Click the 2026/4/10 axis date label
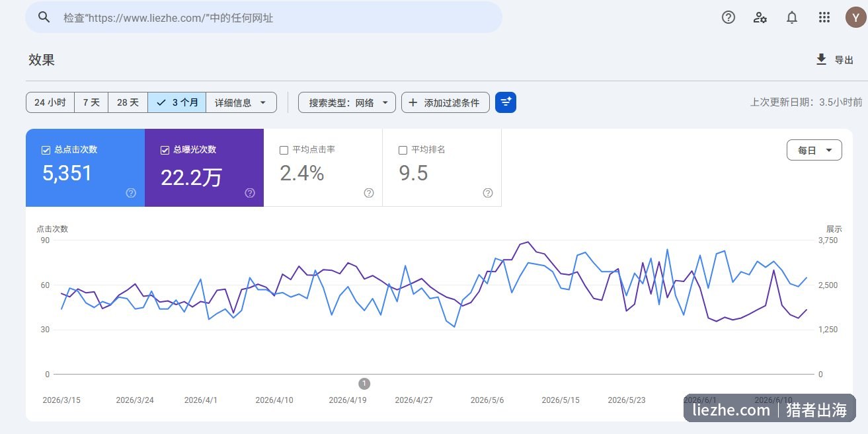 pos(274,400)
